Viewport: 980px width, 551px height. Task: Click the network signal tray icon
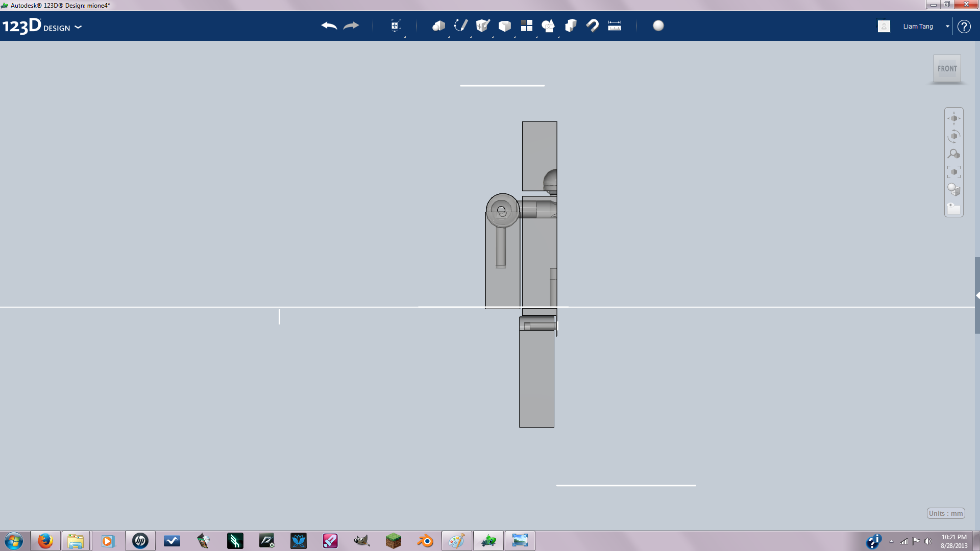click(x=904, y=541)
